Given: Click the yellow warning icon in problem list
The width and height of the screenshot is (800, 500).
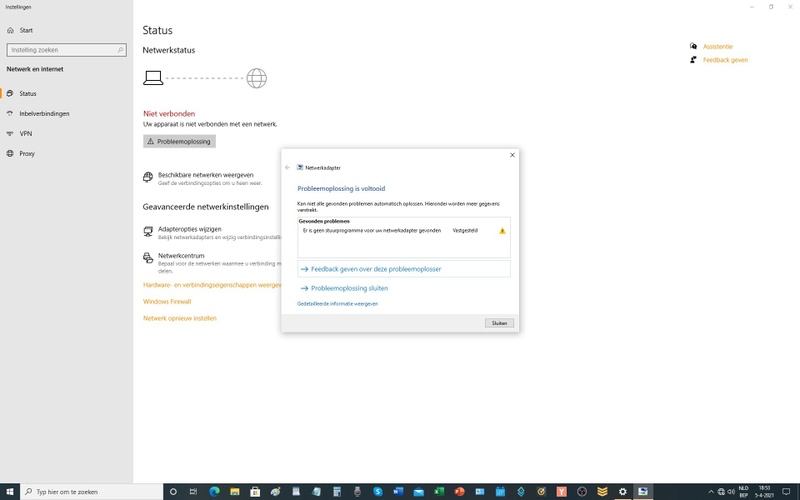Looking at the screenshot, I should click(502, 231).
